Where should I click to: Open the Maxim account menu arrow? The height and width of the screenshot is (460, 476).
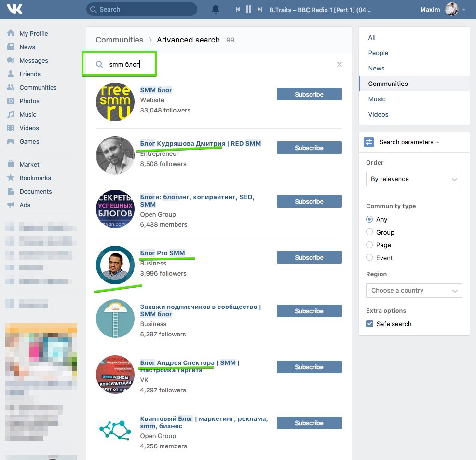[x=464, y=10]
